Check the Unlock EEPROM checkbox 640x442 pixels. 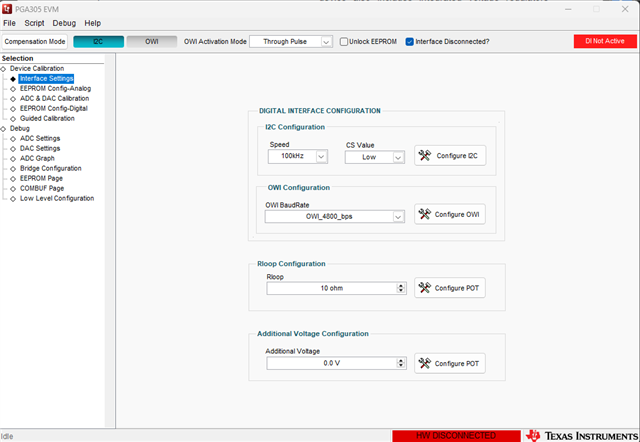[x=344, y=42]
